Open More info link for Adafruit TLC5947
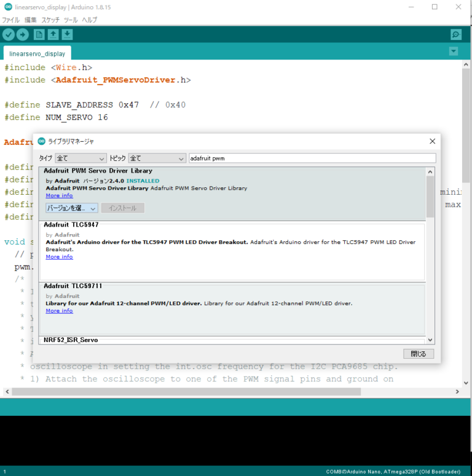The height and width of the screenshot is (476, 472). [x=59, y=257]
